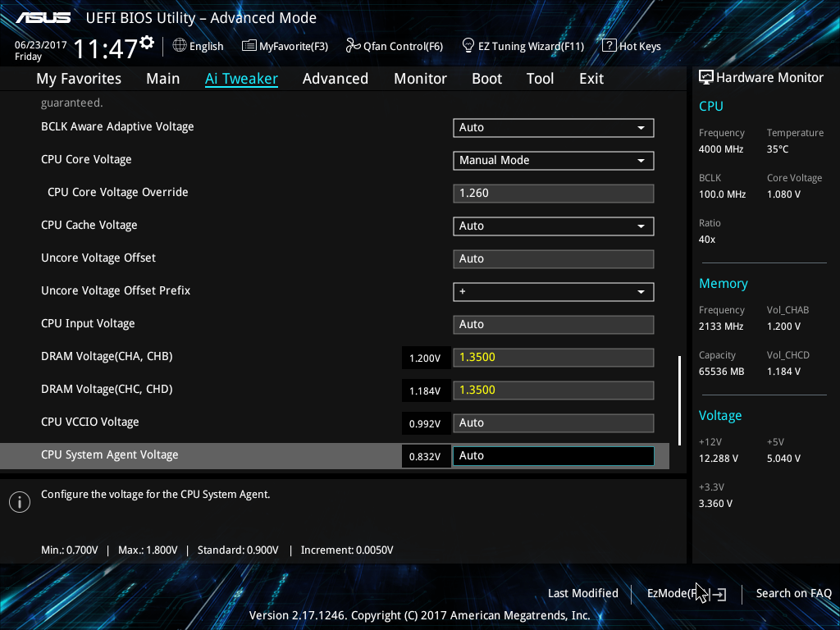Screen dimensions: 840x630
Task: Click the 1.200V reading beside DRAM Voltage(CHA, CHB)
Action: point(426,358)
